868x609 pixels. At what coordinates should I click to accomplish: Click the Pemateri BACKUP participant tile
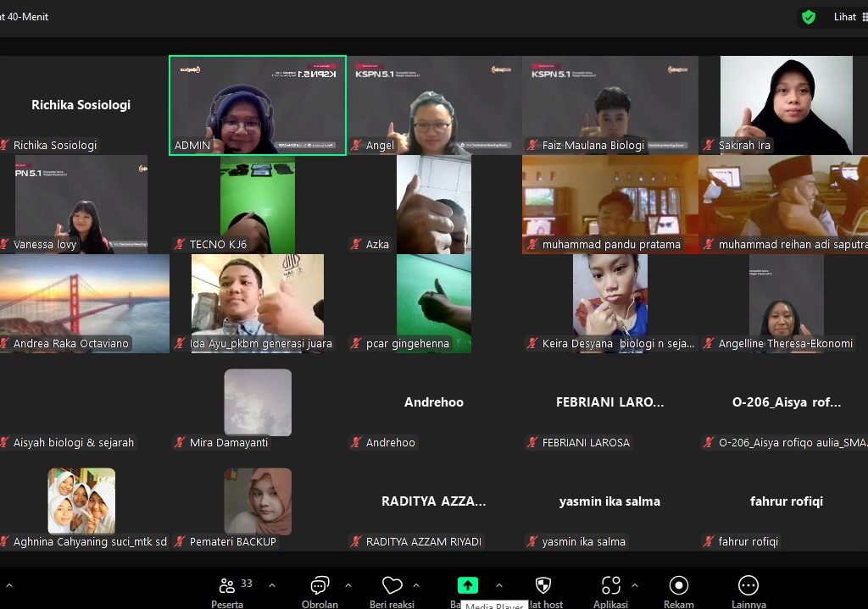pos(258,501)
